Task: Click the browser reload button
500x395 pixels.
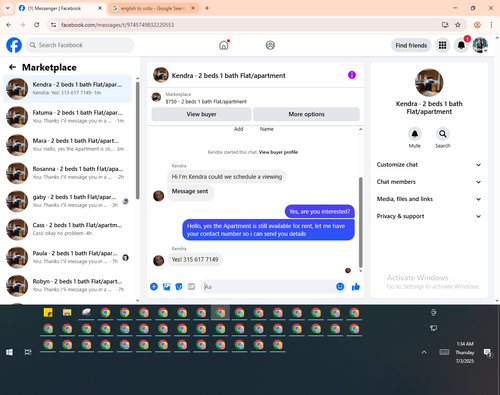Action: click(x=37, y=25)
